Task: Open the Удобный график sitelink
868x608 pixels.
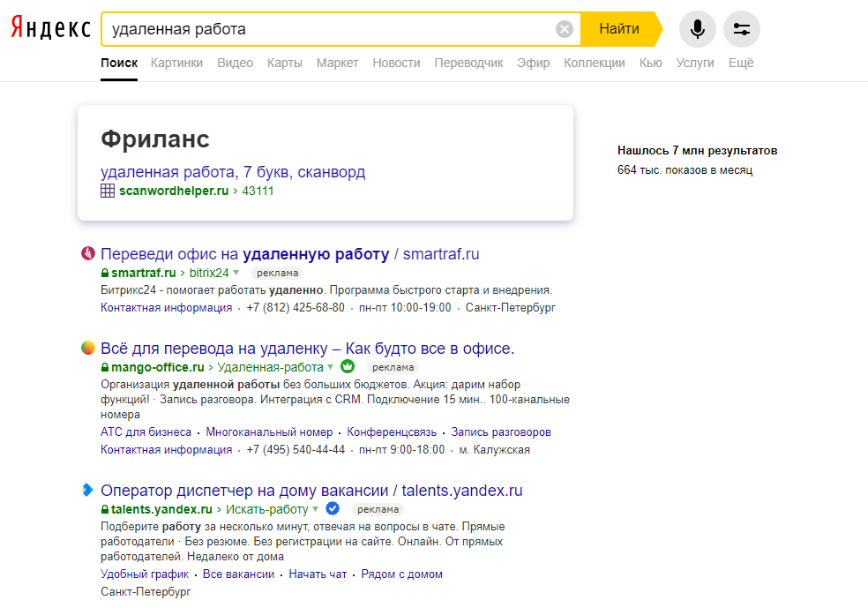Action: [x=145, y=574]
